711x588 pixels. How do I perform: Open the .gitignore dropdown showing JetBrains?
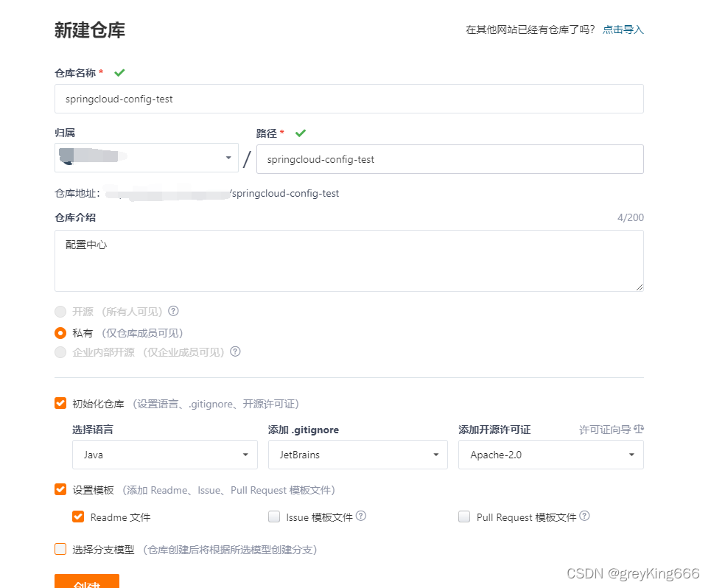[x=358, y=454]
